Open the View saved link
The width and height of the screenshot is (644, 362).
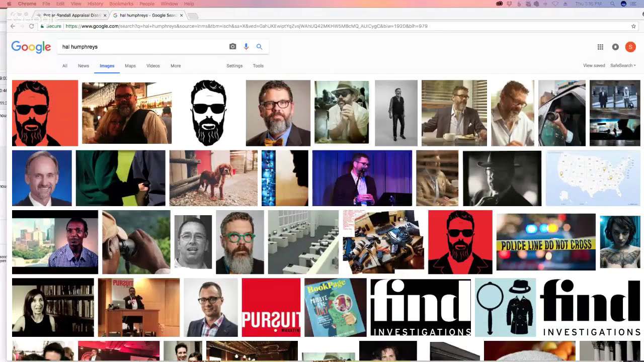(x=594, y=66)
